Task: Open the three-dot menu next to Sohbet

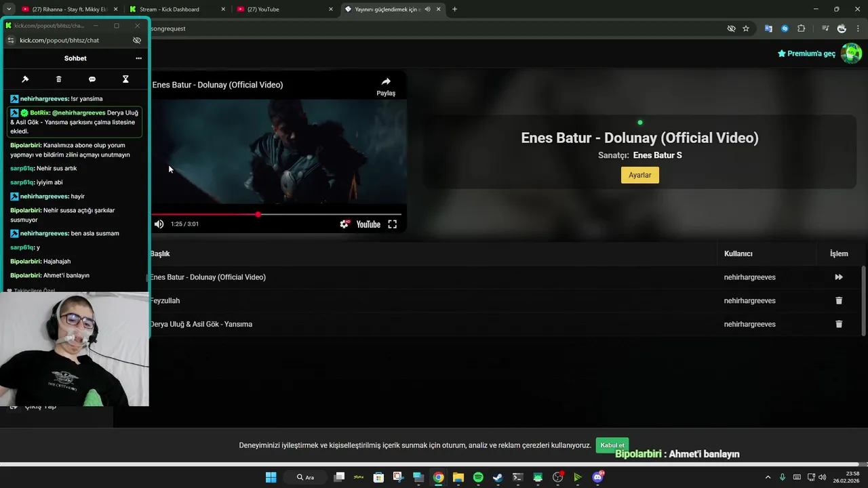Action: point(138,58)
